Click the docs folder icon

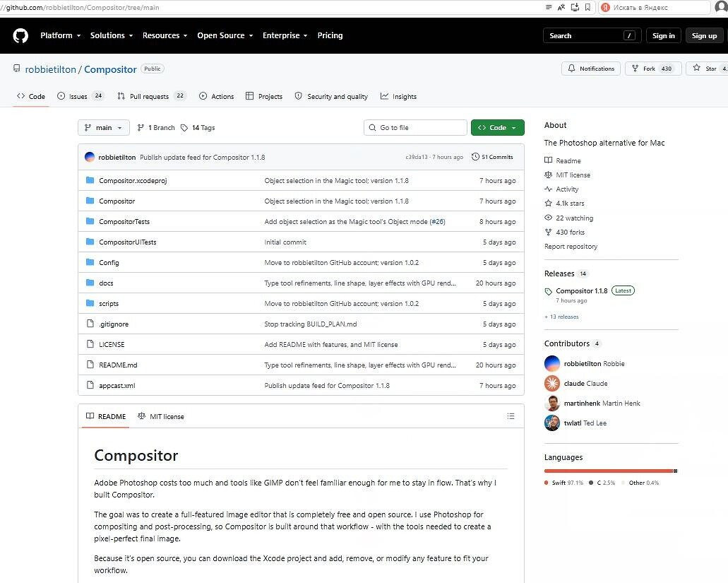click(90, 283)
